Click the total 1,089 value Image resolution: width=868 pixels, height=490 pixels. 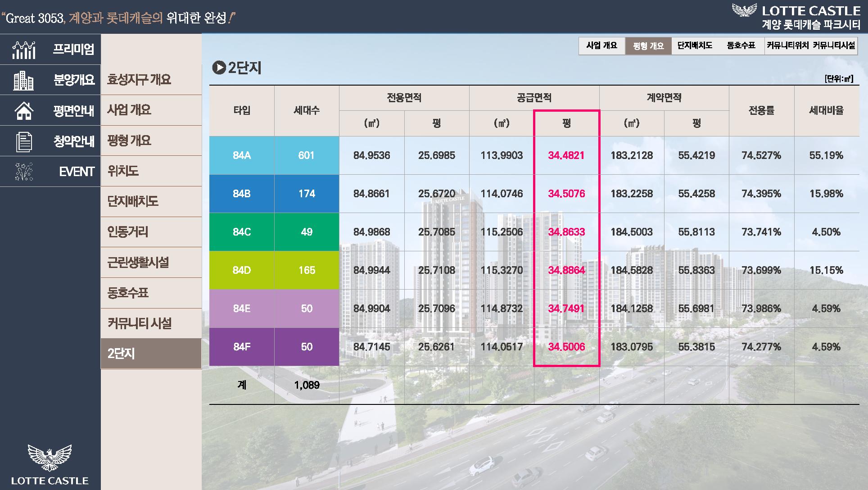(x=307, y=385)
